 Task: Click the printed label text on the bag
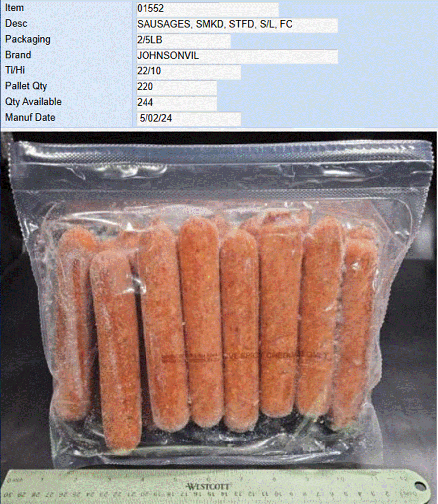coord(245,356)
